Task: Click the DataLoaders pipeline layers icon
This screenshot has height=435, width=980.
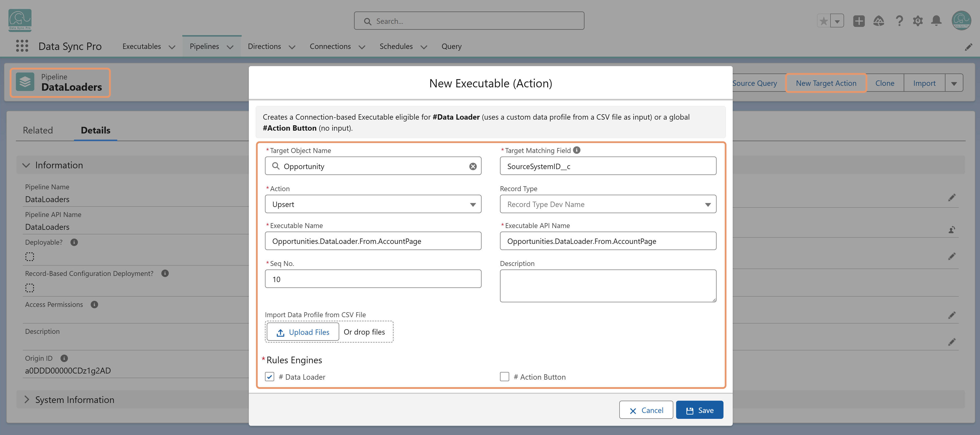Action: coord(25,82)
